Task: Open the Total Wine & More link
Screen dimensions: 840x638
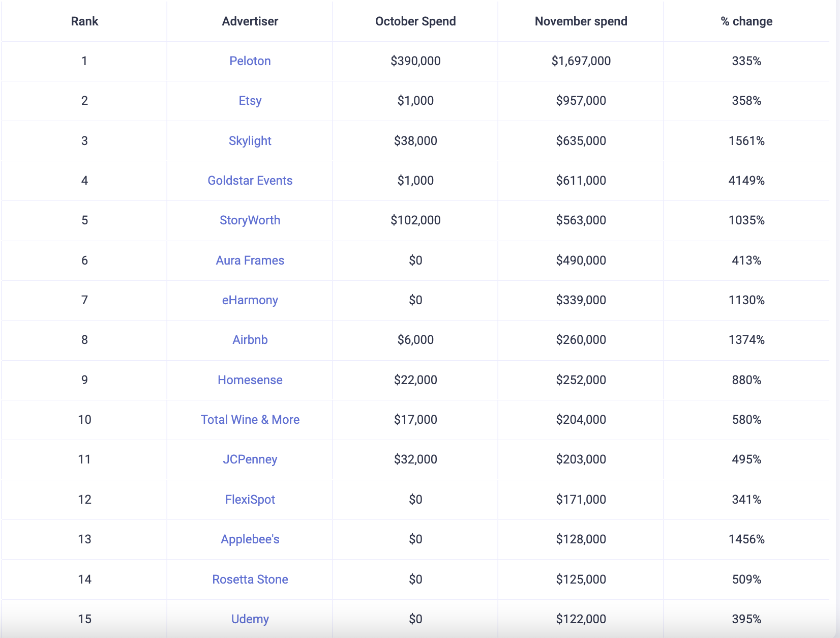Action: (x=250, y=420)
